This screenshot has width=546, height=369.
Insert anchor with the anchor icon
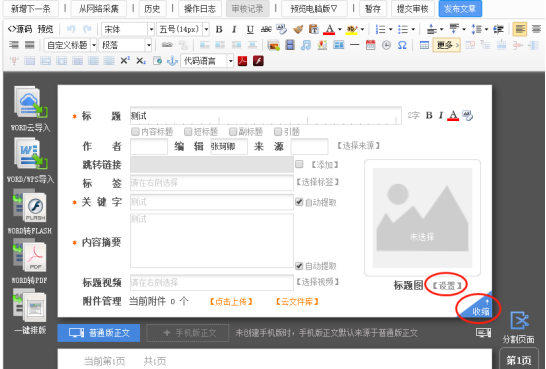[172, 61]
